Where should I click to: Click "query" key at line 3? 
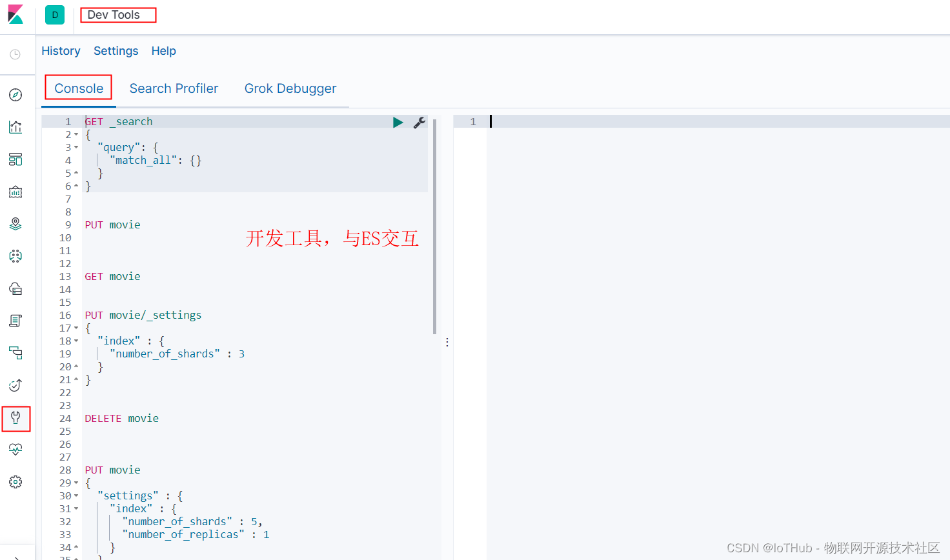[x=119, y=148]
